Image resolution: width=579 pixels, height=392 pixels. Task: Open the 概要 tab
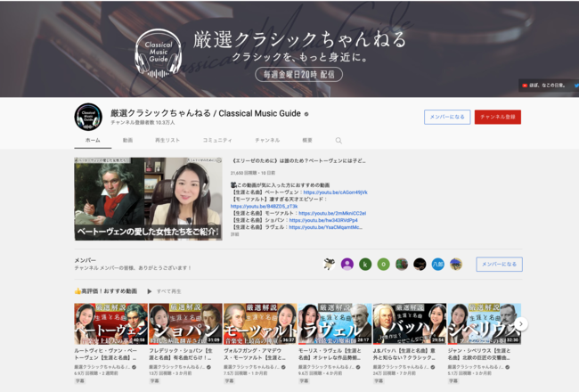(x=307, y=141)
